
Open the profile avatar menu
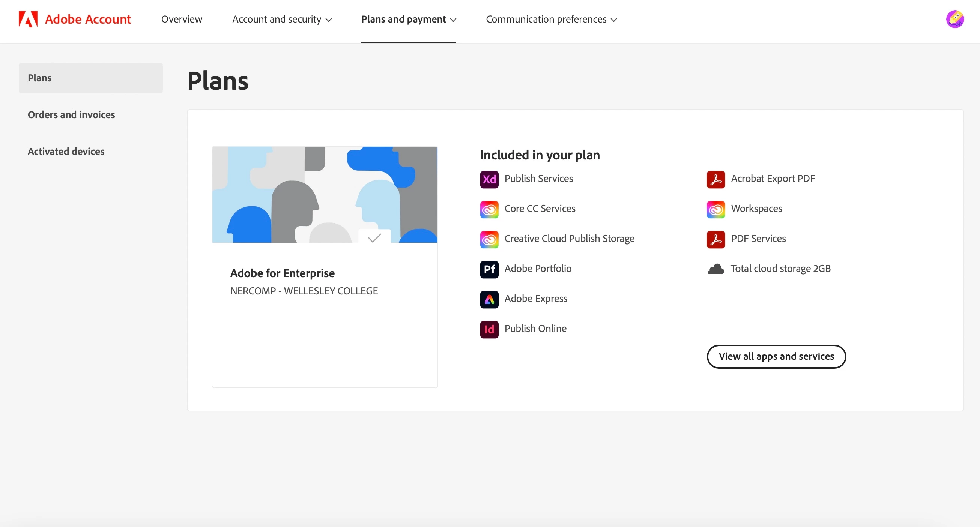(954, 19)
